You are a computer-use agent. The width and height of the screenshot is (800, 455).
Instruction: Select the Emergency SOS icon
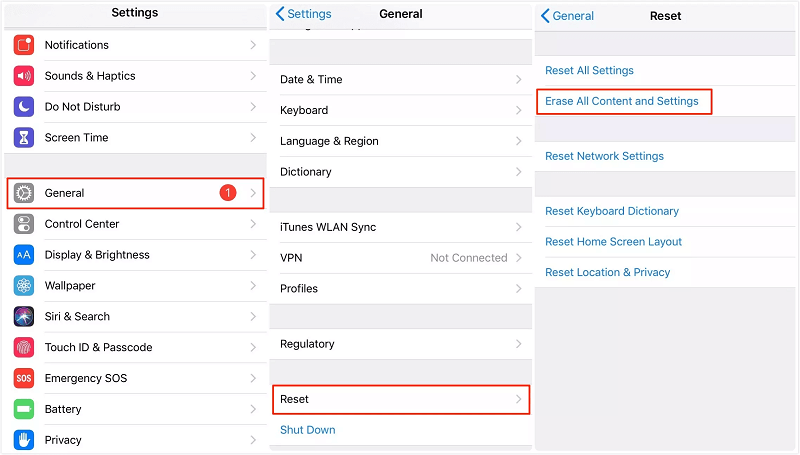pyautogui.click(x=24, y=378)
